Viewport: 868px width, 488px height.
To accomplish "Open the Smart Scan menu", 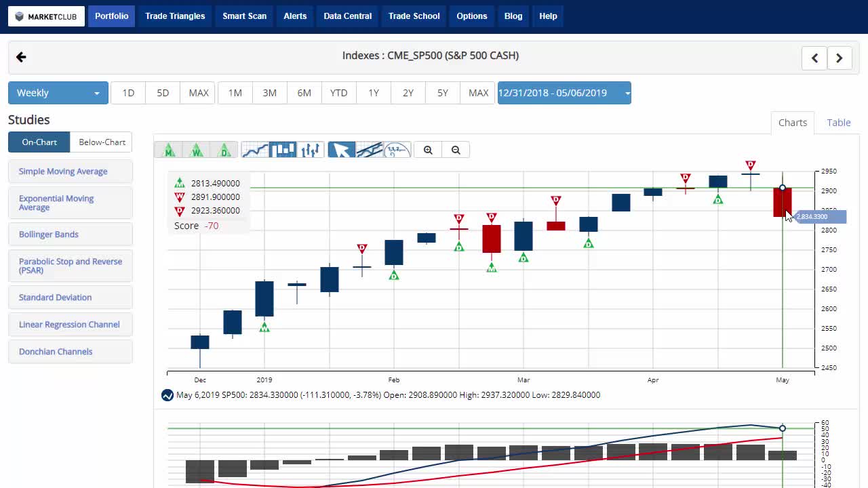I will click(245, 16).
